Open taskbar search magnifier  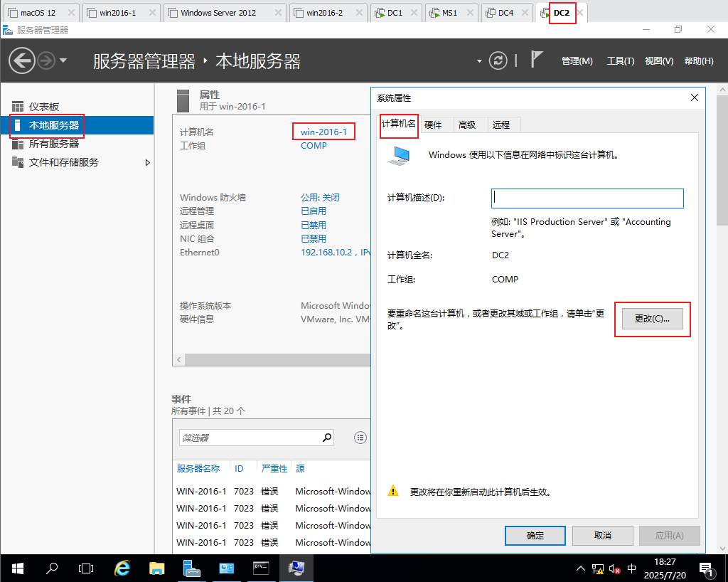tap(52, 568)
